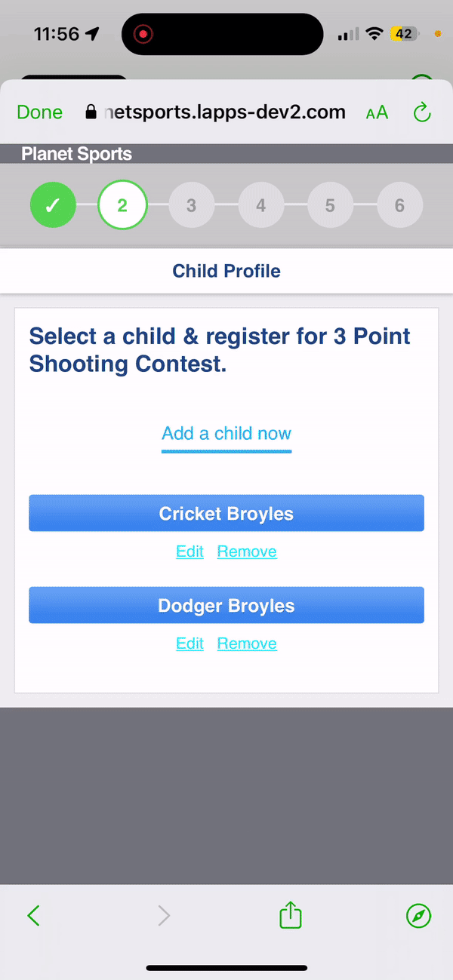The width and height of the screenshot is (453, 980).
Task: Edit Dodger Broyles profile
Action: pos(190,644)
